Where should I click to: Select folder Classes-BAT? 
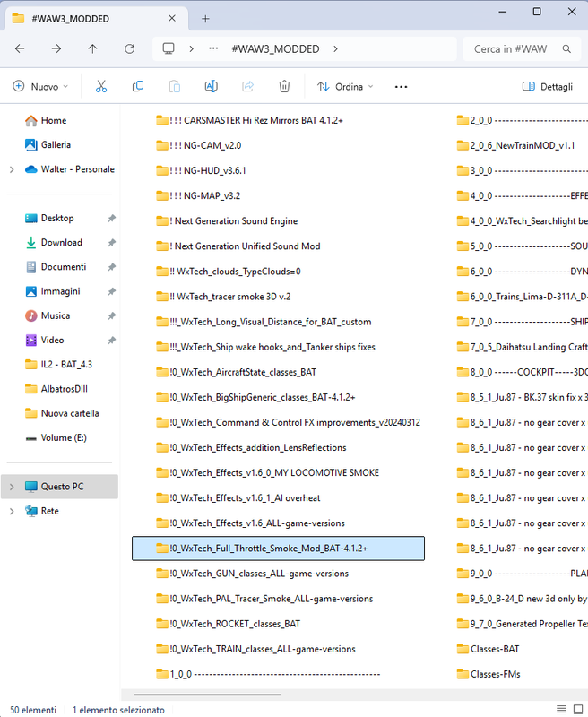click(x=488, y=649)
